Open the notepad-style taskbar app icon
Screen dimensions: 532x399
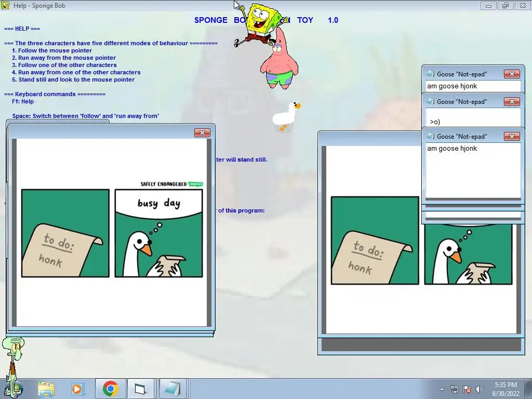click(x=172, y=389)
